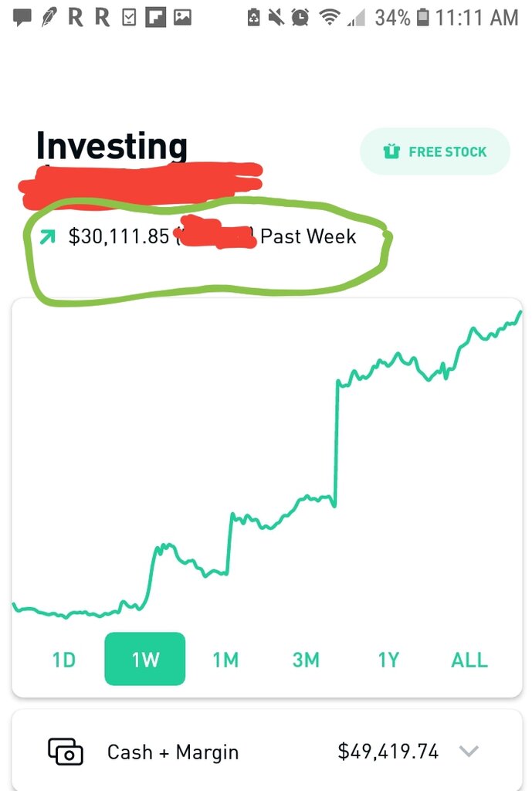Screen dimensions: 532x791
Task: Tap the chat bubble notification icon
Action: pos(22,19)
